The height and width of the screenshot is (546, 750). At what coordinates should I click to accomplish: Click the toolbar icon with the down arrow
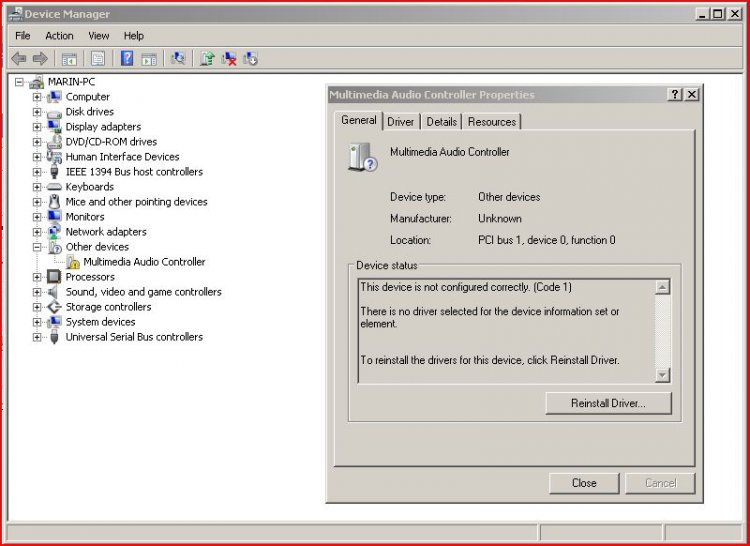pos(250,59)
